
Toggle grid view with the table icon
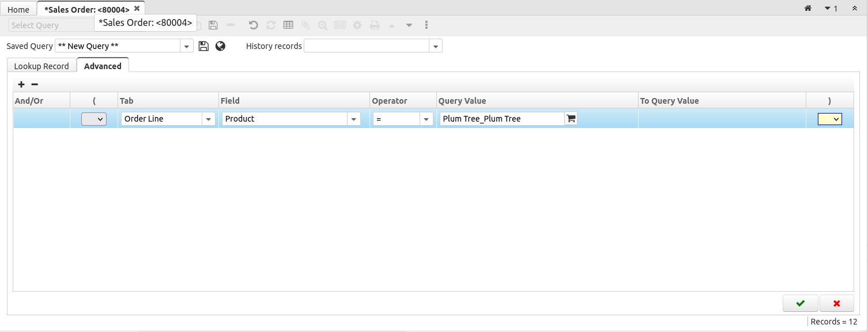click(288, 25)
